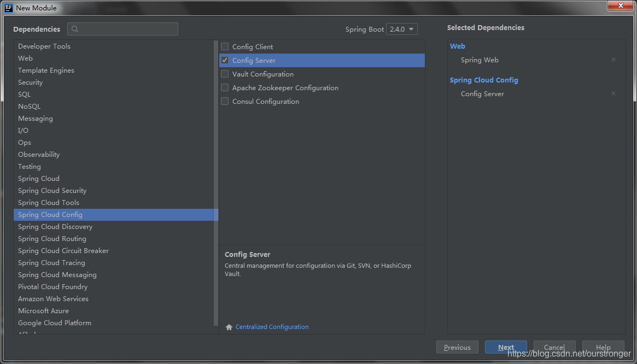Enable the Config Client checkbox
The width and height of the screenshot is (637, 364).
point(225,46)
